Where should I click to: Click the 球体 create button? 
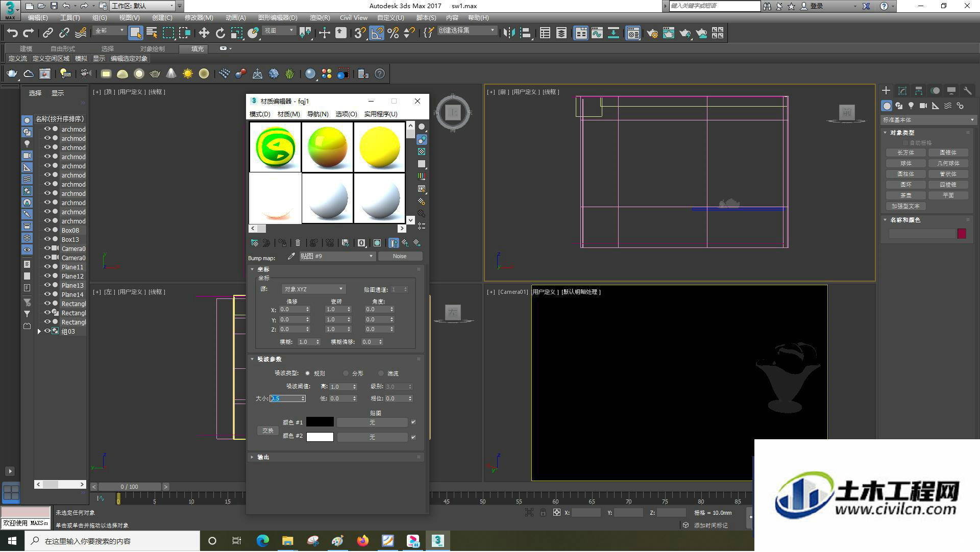click(x=906, y=163)
